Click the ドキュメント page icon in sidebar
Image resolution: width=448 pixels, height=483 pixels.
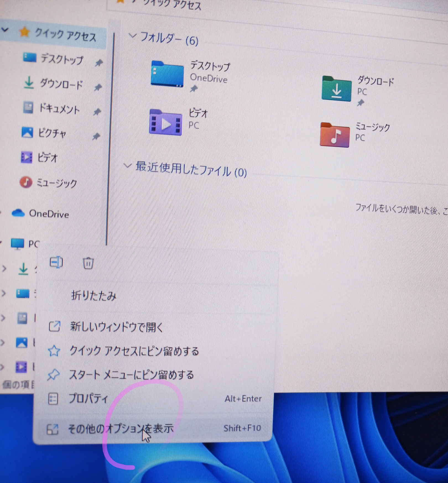click(28, 107)
